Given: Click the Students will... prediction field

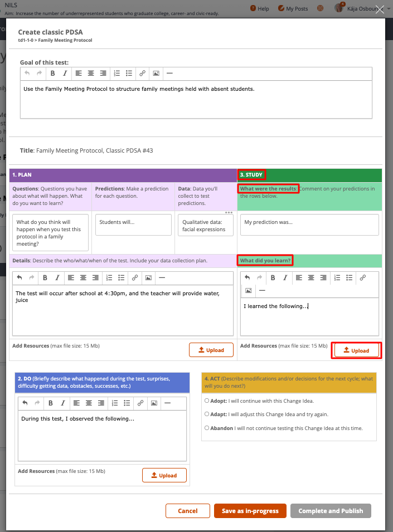Looking at the screenshot, I should [x=133, y=224].
